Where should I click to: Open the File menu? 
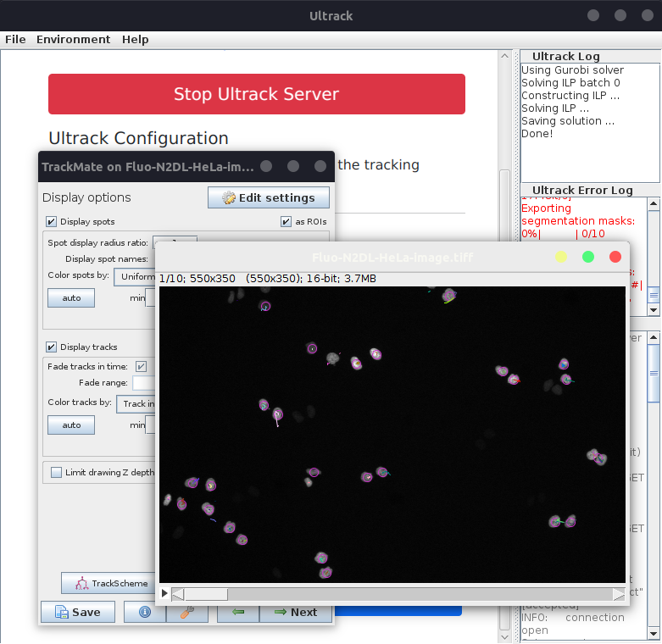pos(15,39)
